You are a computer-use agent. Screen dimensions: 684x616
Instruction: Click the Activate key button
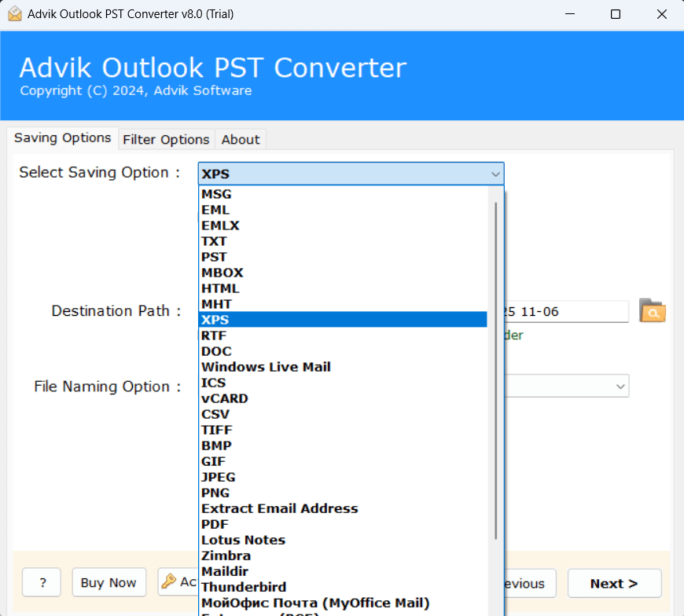pyautogui.click(x=178, y=581)
